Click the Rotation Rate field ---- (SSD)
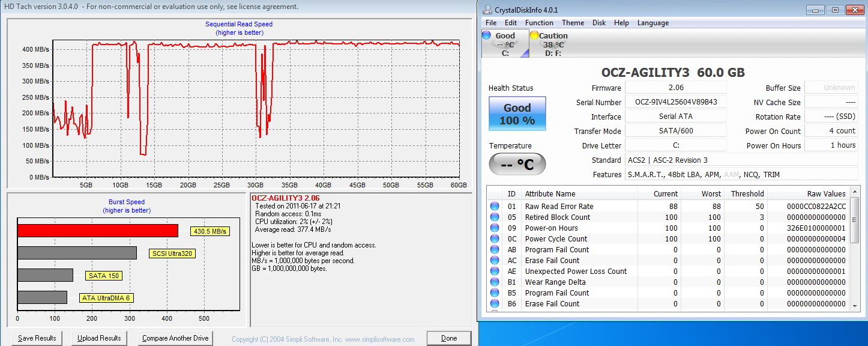868x346 pixels. pyautogui.click(x=831, y=117)
